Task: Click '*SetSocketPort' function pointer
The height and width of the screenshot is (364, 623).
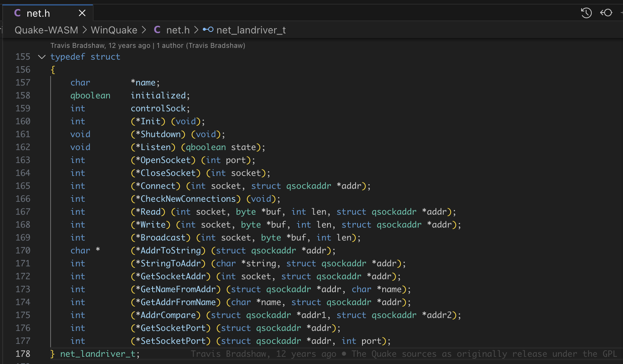Action: pyautogui.click(x=171, y=341)
